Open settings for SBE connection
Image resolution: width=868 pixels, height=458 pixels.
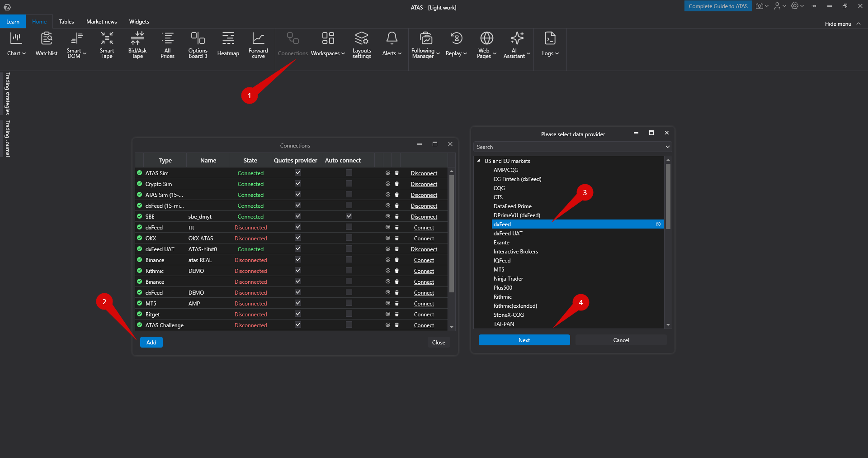tap(387, 216)
